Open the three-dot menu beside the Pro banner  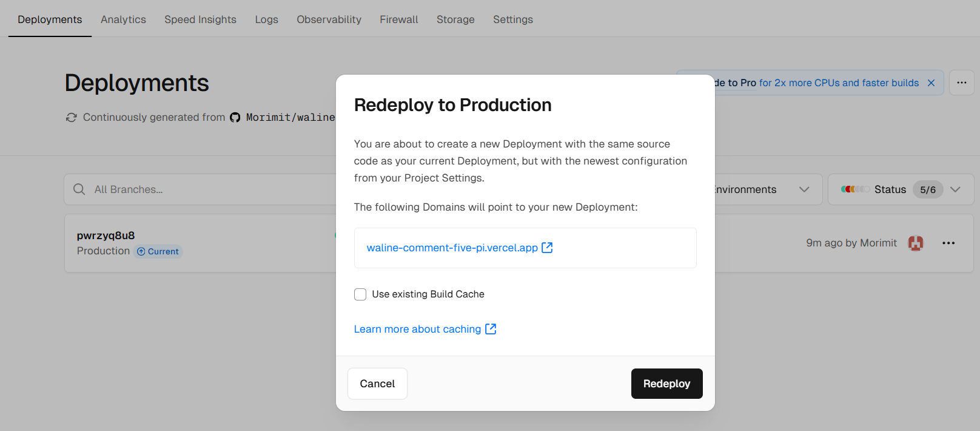[x=962, y=83]
